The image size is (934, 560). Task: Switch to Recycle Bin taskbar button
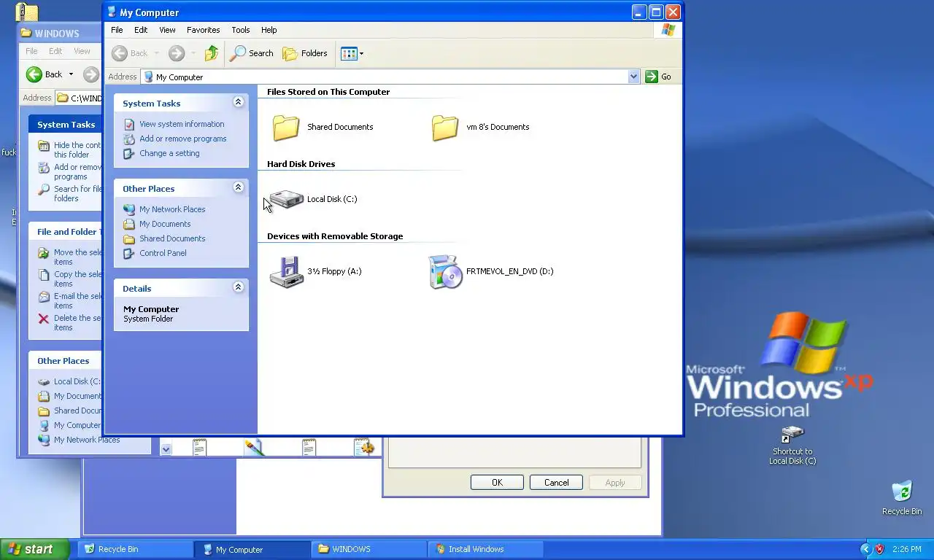pos(135,549)
